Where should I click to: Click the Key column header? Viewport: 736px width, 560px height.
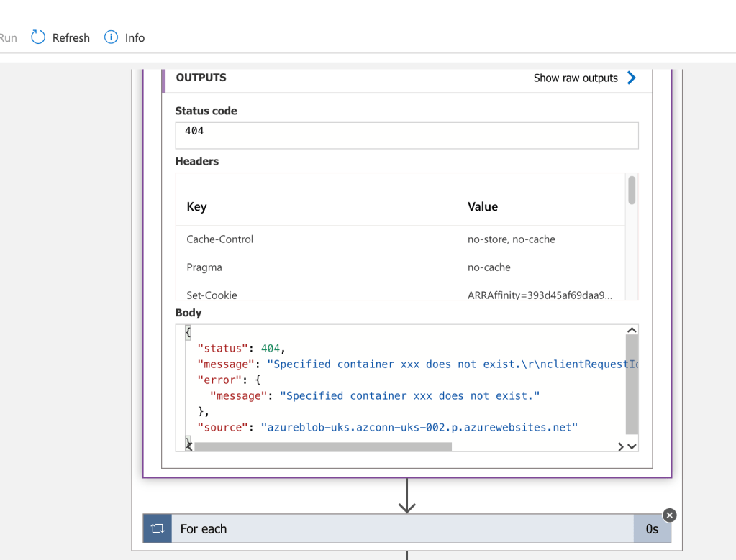point(196,207)
